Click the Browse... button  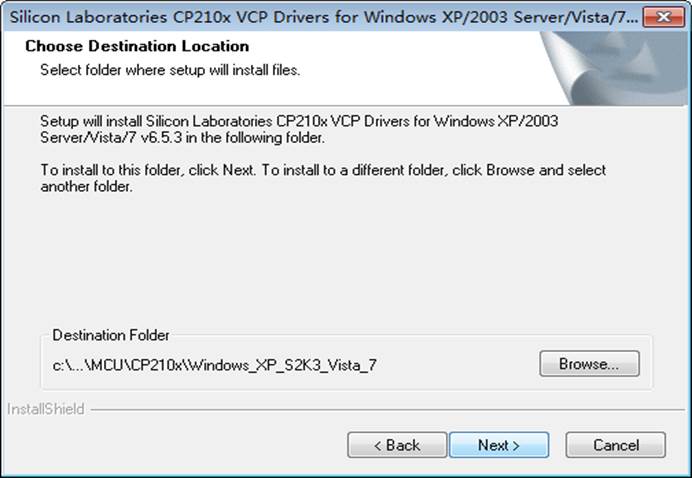click(x=589, y=364)
